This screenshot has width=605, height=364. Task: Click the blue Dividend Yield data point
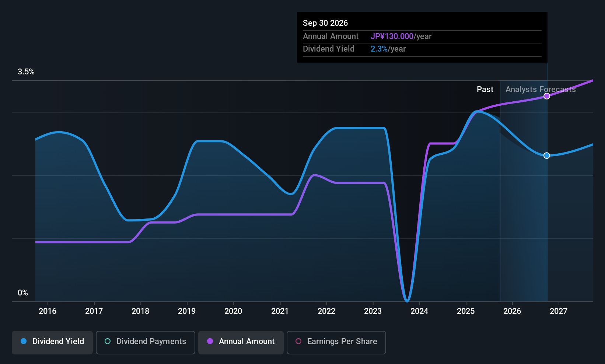click(547, 155)
